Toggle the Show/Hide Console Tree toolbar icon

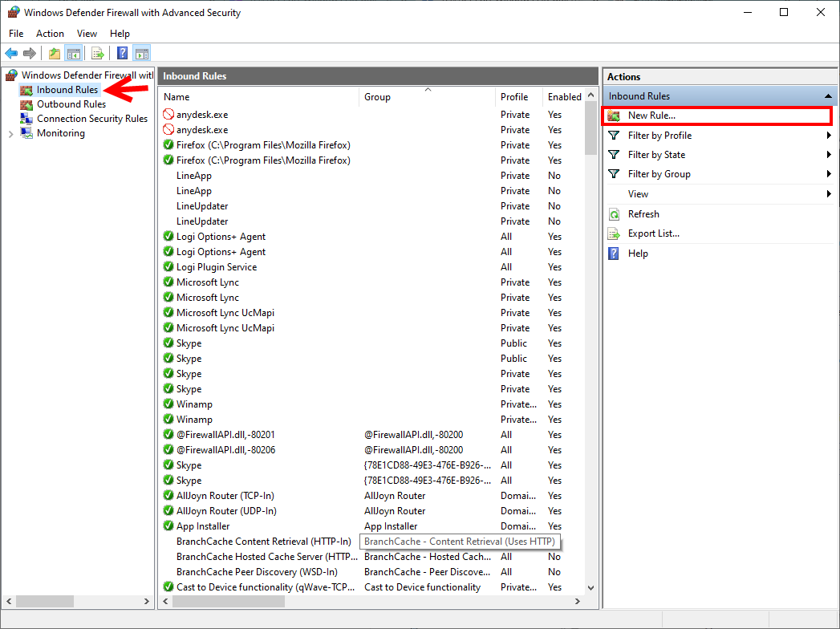(73, 53)
